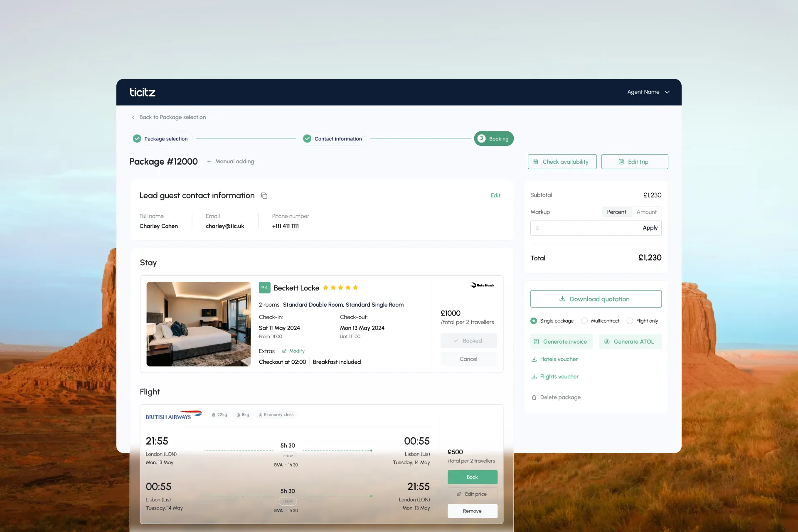Image resolution: width=798 pixels, height=532 pixels.
Task: Click the Manual adding option
Action: (x=231, y=162)
